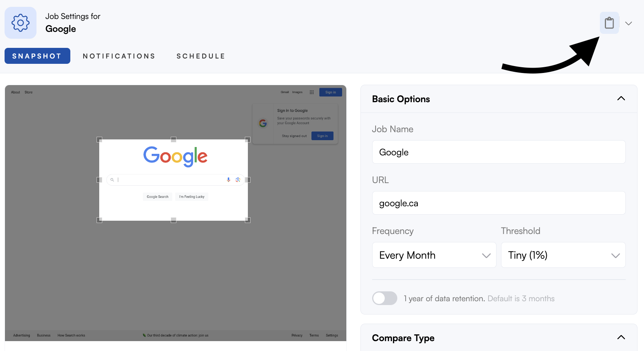This screenshot has height=351, width=644.
Task: Click the top-right crop handle
Action: click(248, 139)
